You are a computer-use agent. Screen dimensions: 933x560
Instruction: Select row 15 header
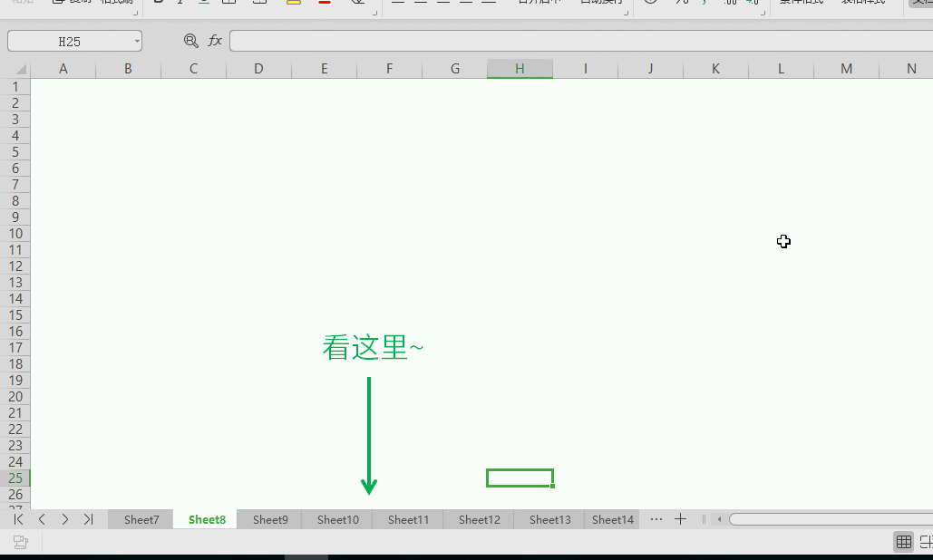tap(15, 315)
